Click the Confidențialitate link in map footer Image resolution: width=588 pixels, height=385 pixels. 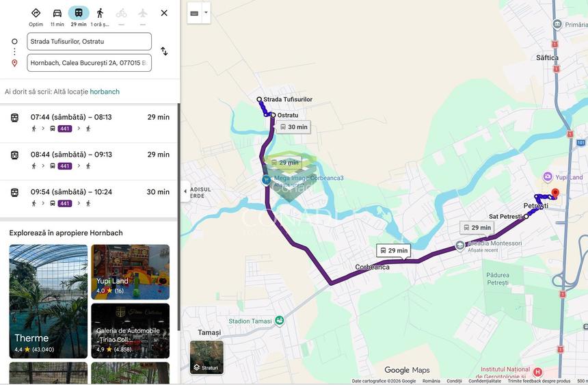pos(484,381)
